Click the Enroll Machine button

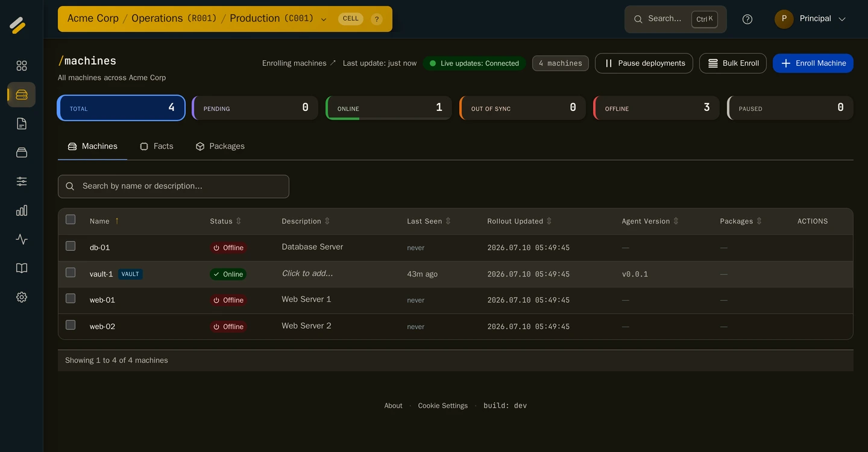pos(813,63)
